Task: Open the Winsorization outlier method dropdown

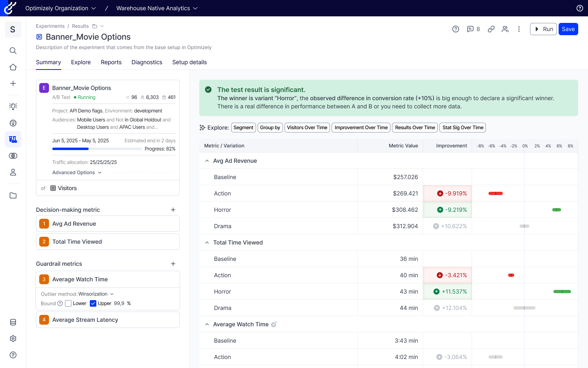Action: tap(96, 294)
